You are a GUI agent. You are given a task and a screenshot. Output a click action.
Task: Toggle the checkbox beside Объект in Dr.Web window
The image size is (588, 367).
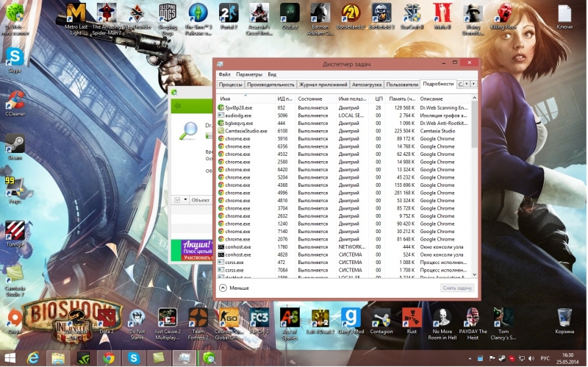pyautogui.click(x=177, y=200)
